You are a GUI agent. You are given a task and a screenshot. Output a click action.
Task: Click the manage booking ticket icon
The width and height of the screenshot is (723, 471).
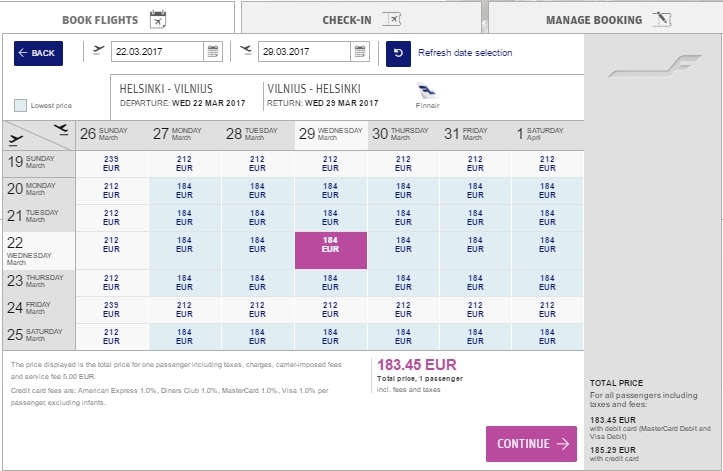(x=659, y=19)
